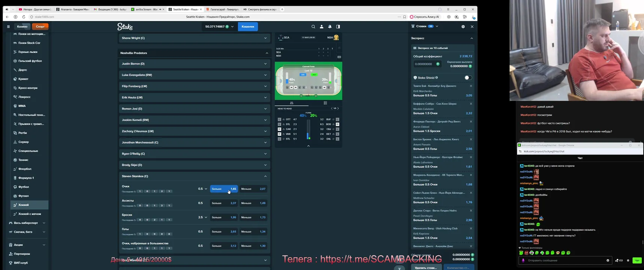Toggle the side panel icon in Stake header
The height and width of the screenshot is (270, 644).
[338, 27]
